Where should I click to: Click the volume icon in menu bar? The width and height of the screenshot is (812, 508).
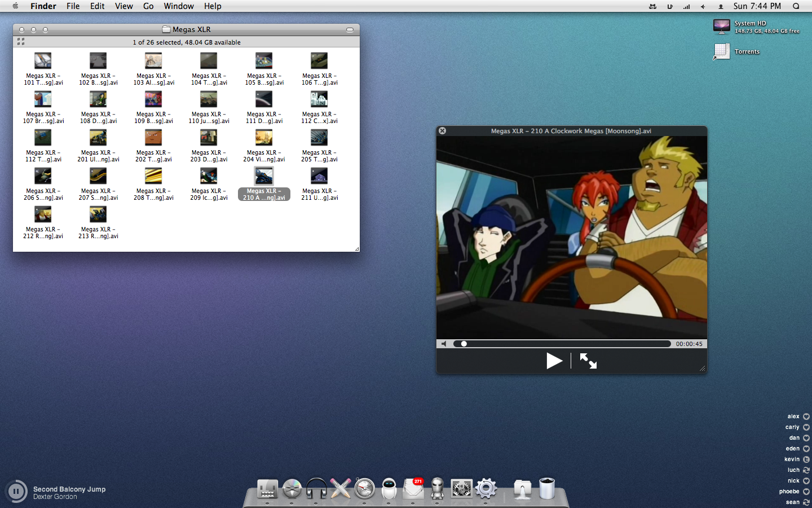pyautogui.click(x=703, y=7)
